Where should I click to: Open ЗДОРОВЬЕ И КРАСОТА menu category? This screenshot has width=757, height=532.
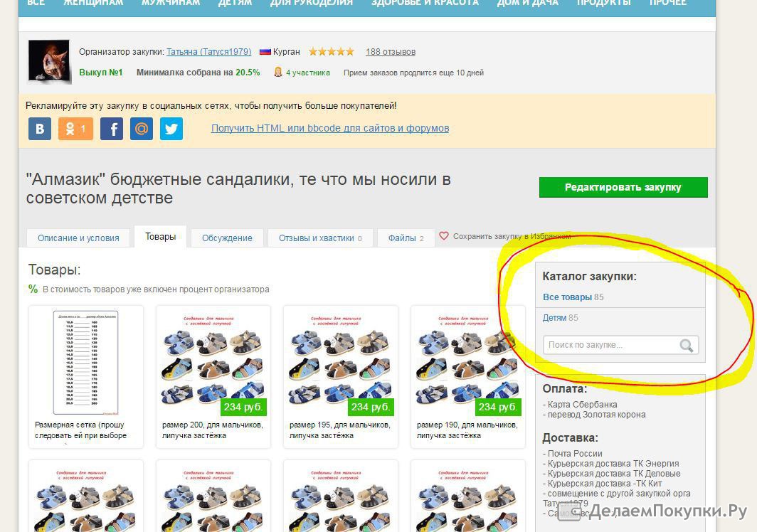point(425,2)
